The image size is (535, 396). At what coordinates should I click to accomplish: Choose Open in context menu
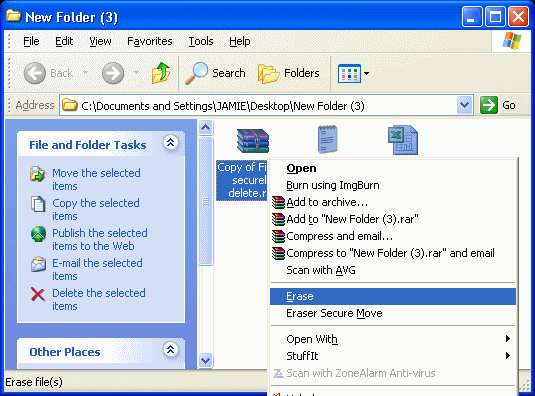click(x=393, y=168)
